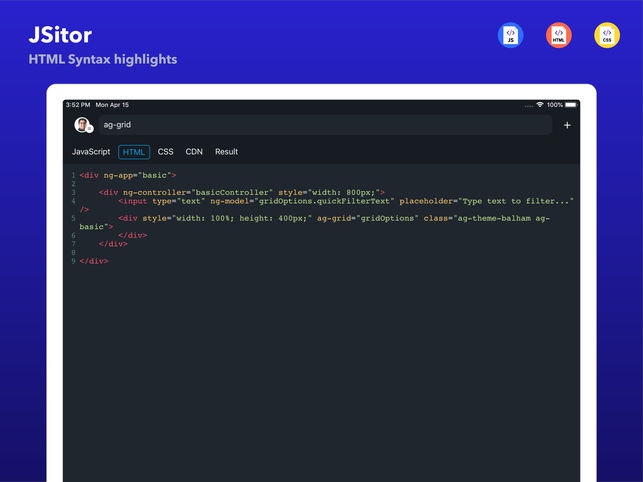The width and height of the screenshot is (643, 482).
Task: Open the user profile avatar
Action: 83,125
